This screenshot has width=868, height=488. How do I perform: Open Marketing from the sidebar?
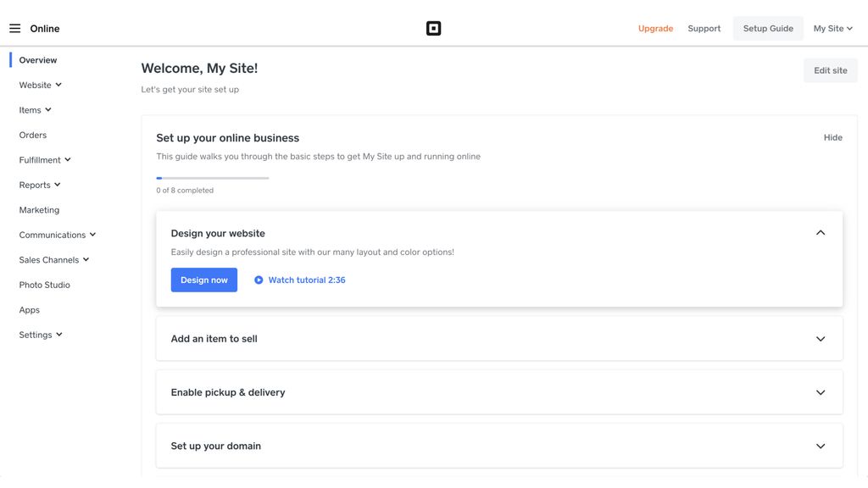(39, 209)
